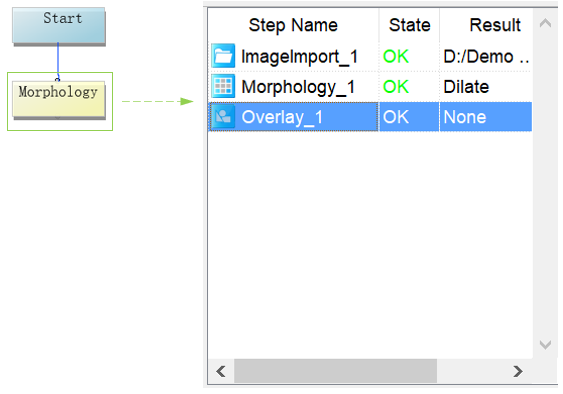Click the Step Name column header
Image resolution: width=563 pixels, height=394 pixels.
pos(293,25)
